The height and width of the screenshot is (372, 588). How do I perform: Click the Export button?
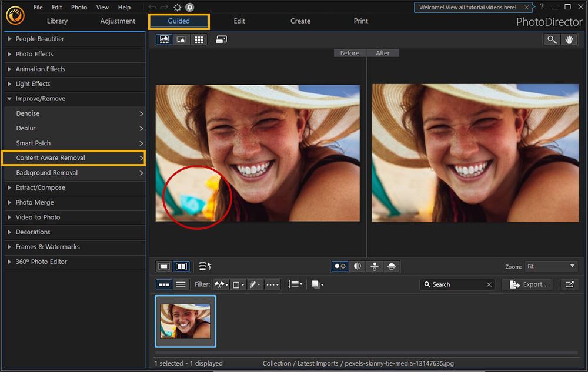[x=527, y=284]
